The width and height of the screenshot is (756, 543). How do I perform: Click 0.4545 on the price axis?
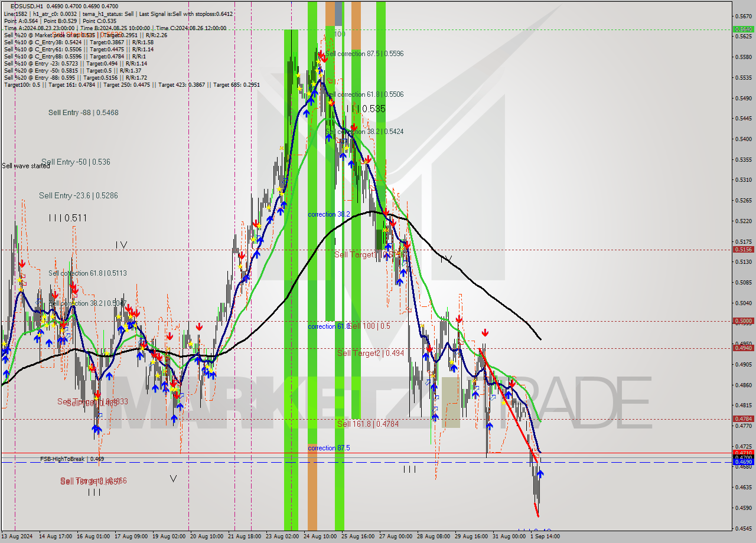(743, 528)
